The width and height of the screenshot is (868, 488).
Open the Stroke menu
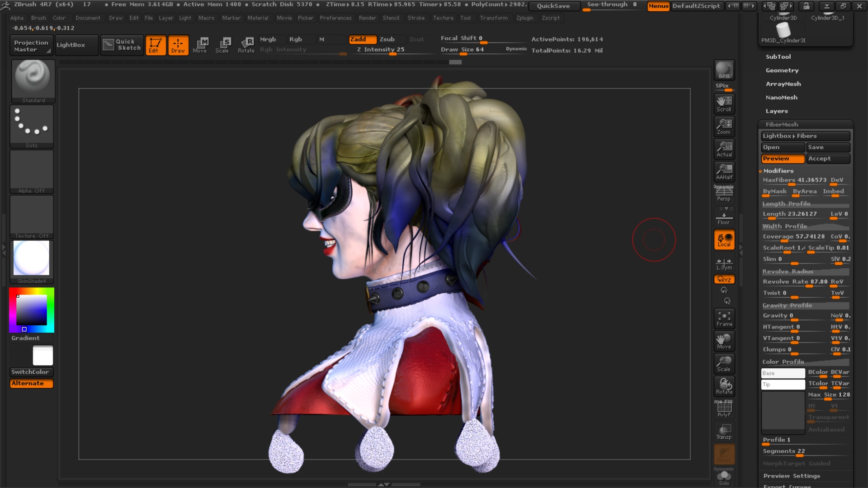tap(416, 18)
